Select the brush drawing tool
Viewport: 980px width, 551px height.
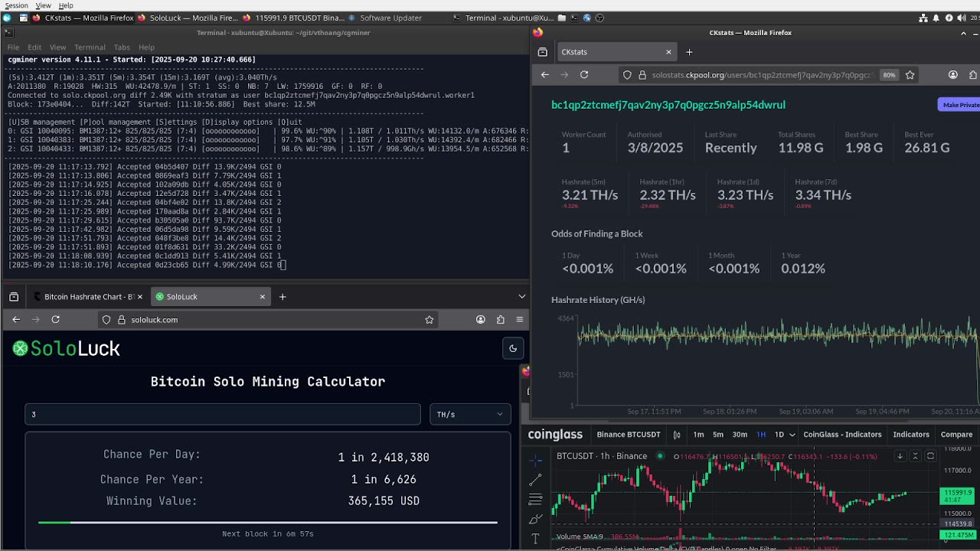[535, 520]
